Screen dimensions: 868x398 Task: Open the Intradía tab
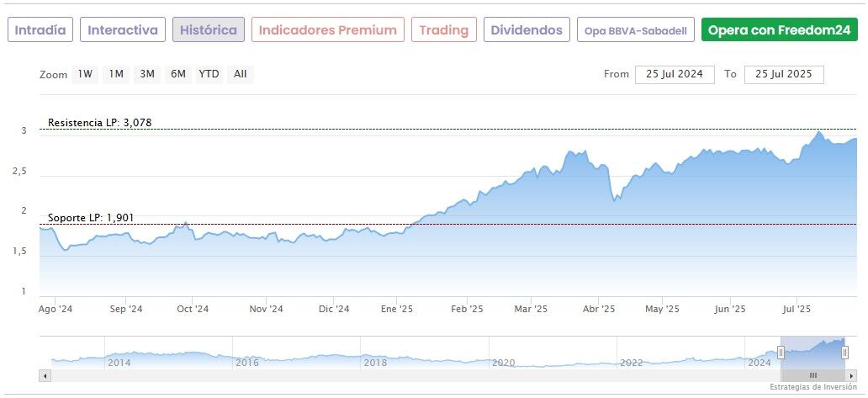pos(40,30)
